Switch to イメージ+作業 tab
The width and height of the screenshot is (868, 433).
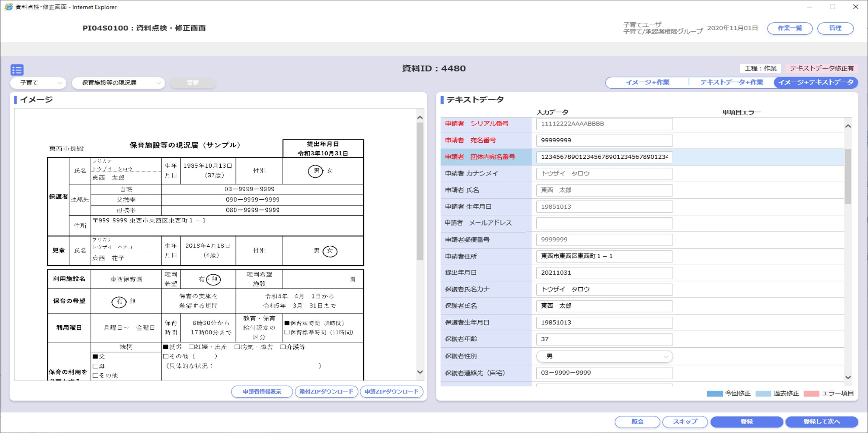pos(647,82)
